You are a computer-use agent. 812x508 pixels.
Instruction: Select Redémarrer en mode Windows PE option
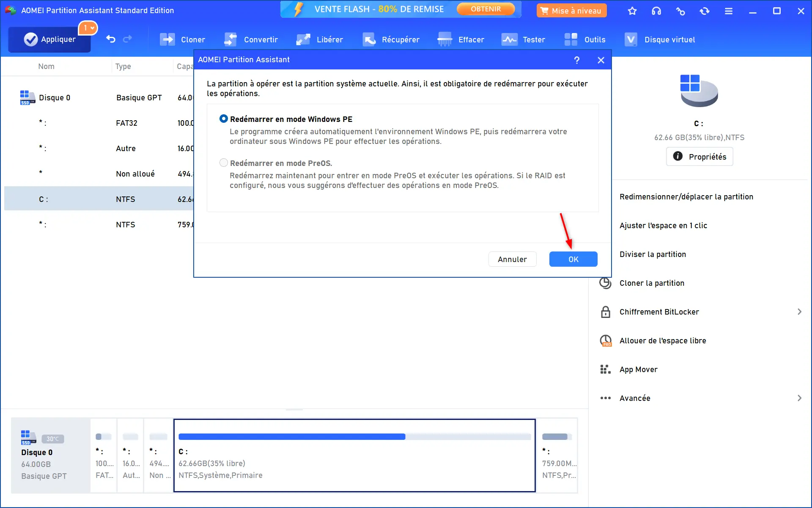pyautogui.click(x=224, y=119)
